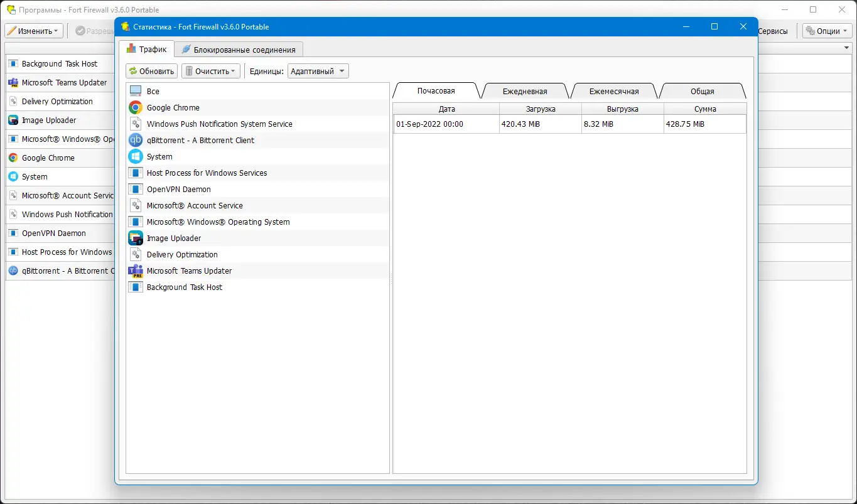Image resolution: width=857 pixels, height=504 pixels.
Task: Open the Очистить dropdown menu
Action: tap(211, 71)
